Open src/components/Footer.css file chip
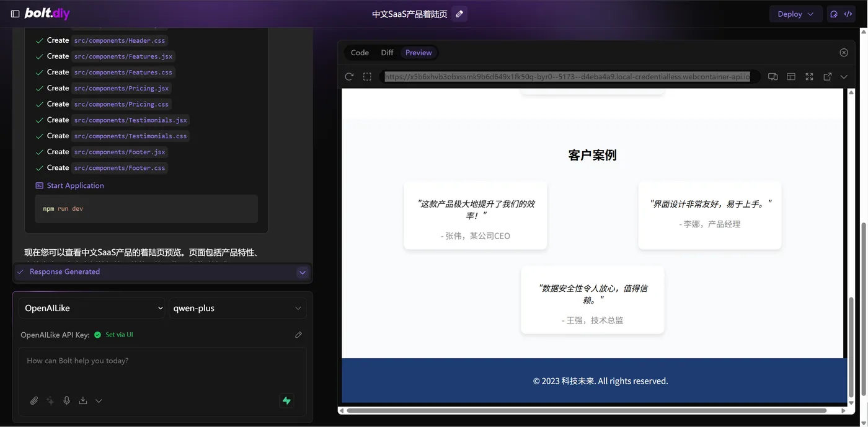This screenshot has height=427, width=868. [x=120, y=168]
